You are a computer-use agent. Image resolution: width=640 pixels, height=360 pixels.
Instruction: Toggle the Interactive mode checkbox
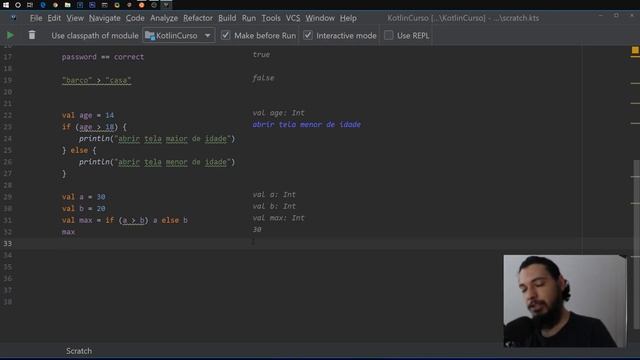click(308, 35)
